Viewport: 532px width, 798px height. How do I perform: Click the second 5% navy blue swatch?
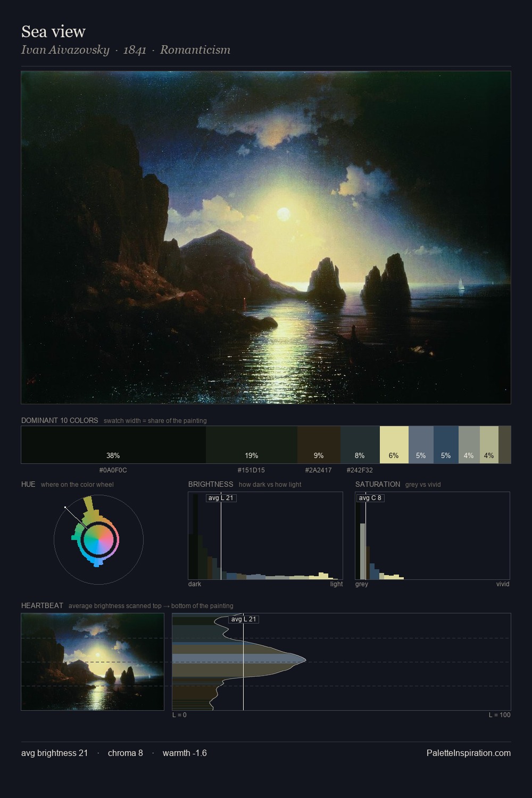coord(446,444)
